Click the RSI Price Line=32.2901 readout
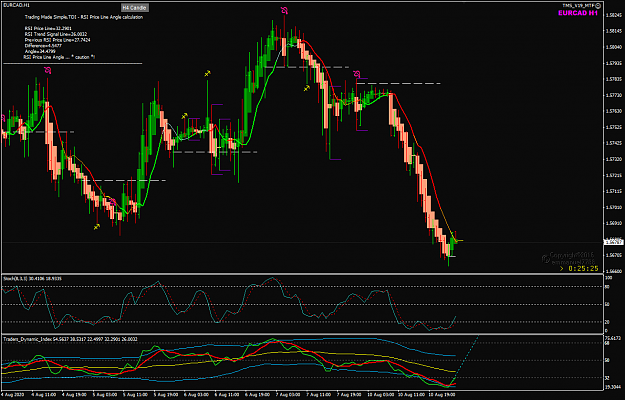The image size is (625, 400). [48, 29]
